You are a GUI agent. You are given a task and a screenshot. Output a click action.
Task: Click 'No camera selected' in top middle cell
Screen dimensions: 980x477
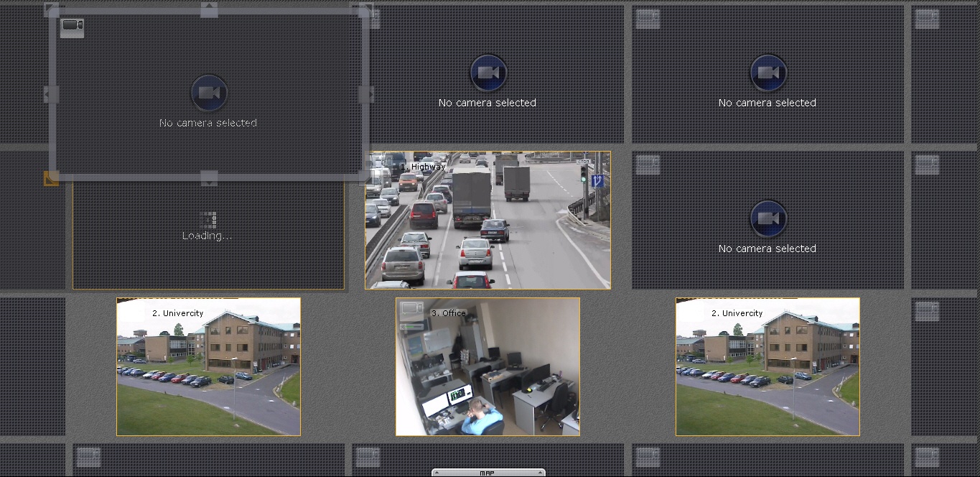coord(487,103)
